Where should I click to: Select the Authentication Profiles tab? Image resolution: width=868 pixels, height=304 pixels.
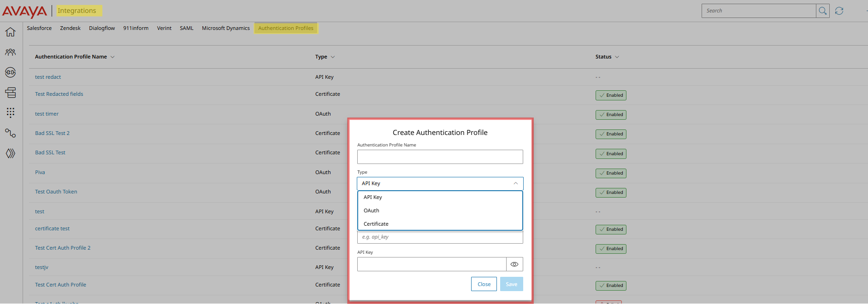click(x=286, y=28)
